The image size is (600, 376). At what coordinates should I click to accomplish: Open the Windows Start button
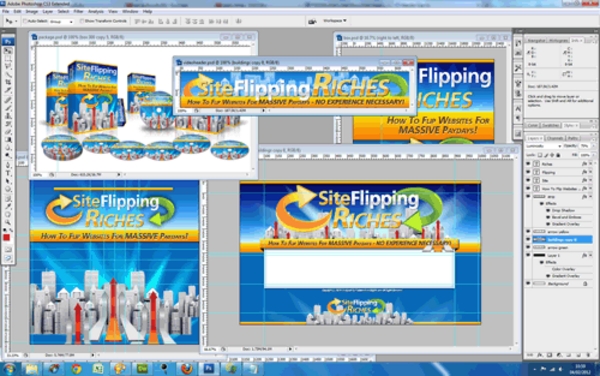point(10,369)
